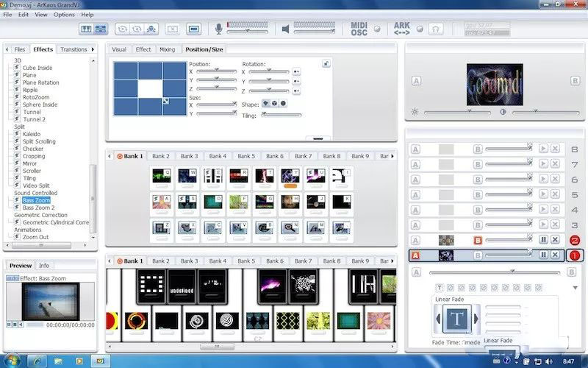Image resolution: width=588 pixels, height=368 pixels.
Task: Reset Rotation X button
Action: point(296,71)
